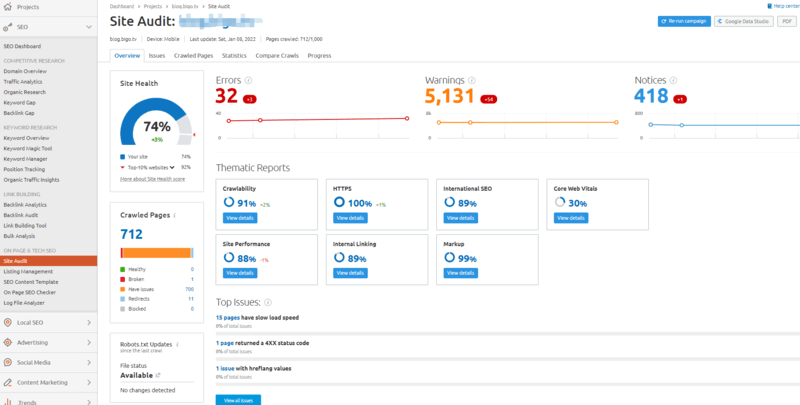Click the orange Have issues bar segment

tap(157, 253)
